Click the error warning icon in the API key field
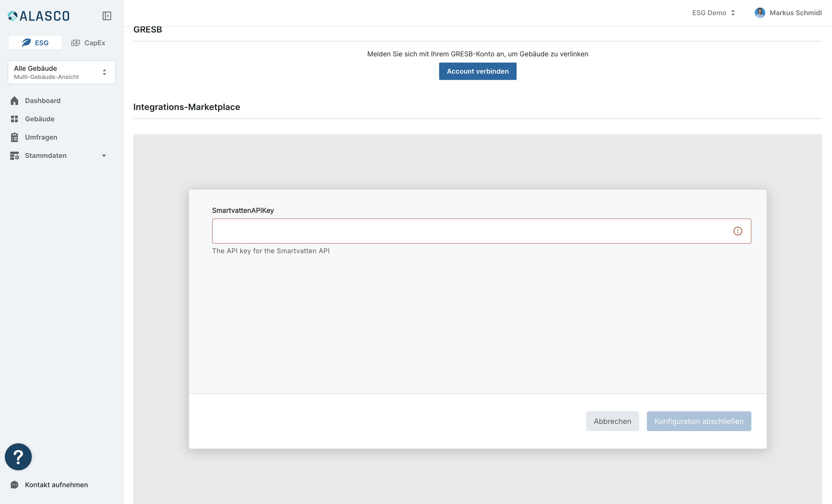Viewport: 832px width, 504px height. point(738,231)
